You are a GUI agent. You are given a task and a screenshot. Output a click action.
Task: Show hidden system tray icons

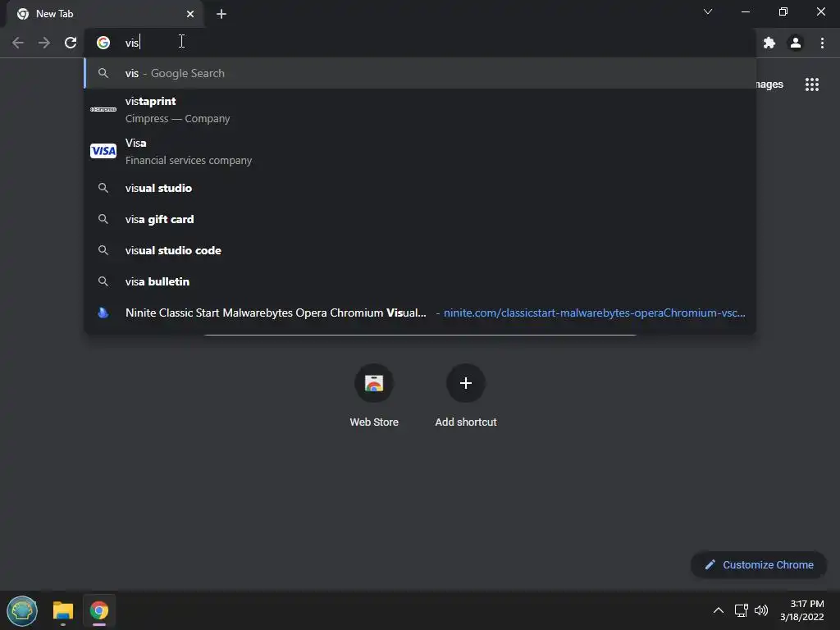(719, 610)
